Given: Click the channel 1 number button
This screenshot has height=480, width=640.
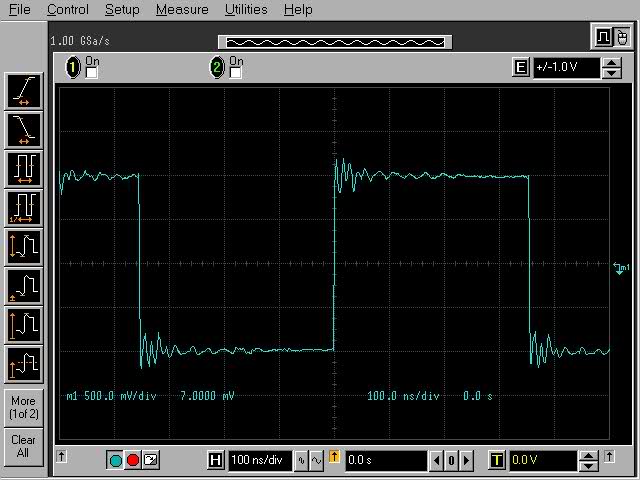Looking at the screenshot, I should (x=73, y=67).
